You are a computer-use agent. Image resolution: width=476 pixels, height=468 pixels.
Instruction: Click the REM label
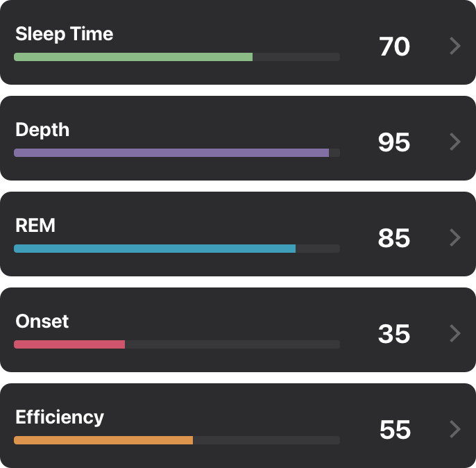pyautogui.click(x=35, y=226)
